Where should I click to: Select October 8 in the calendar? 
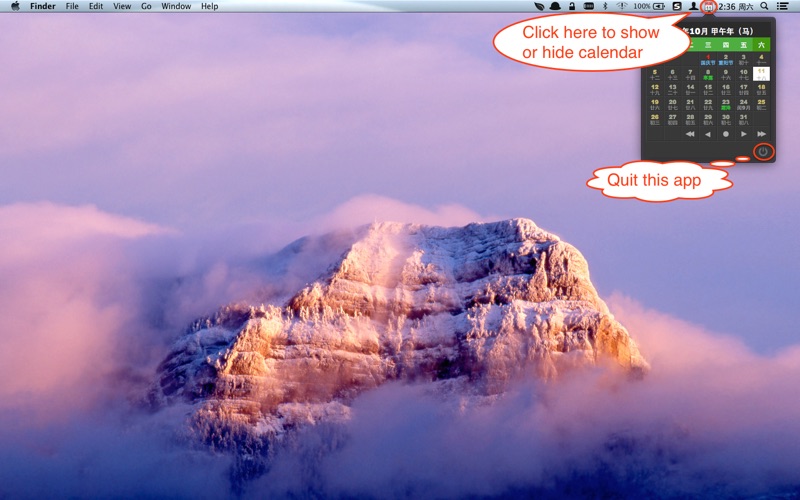click(x=708, y=74)
